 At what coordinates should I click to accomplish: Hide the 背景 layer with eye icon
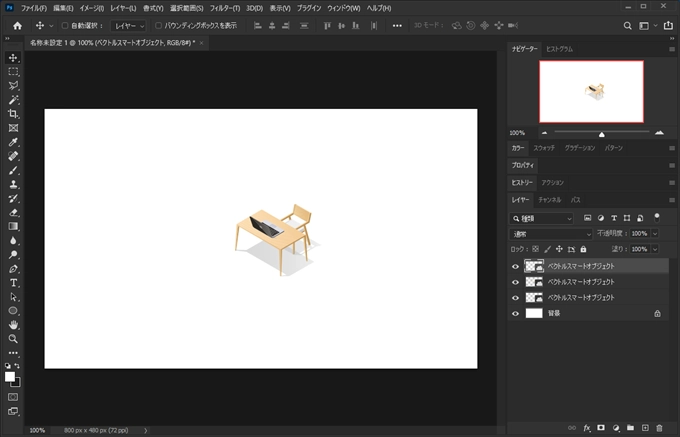click(516, 313)
